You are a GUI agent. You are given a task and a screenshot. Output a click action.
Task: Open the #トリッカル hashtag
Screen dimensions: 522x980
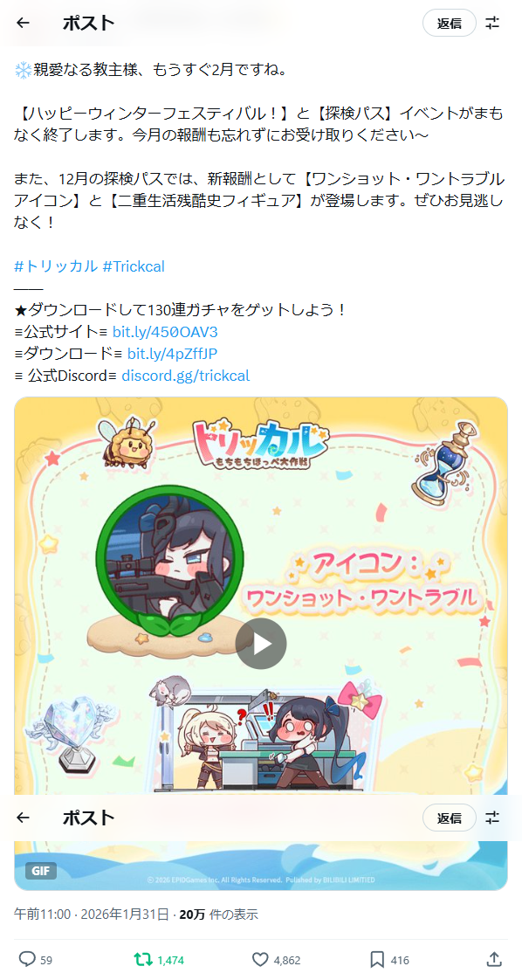[x=56, y=266]
